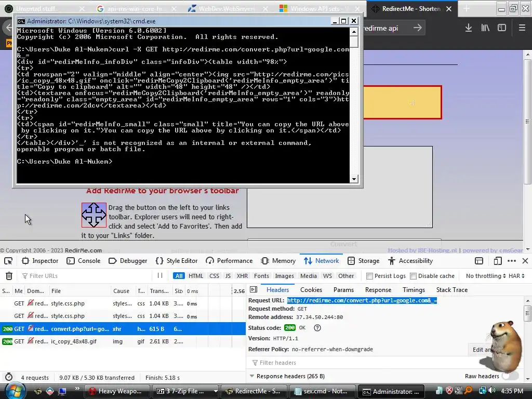Select the ic_copy_48x48.gif request row
The width and height of the screenshot is (532, 399).
[x=123, y=341]
